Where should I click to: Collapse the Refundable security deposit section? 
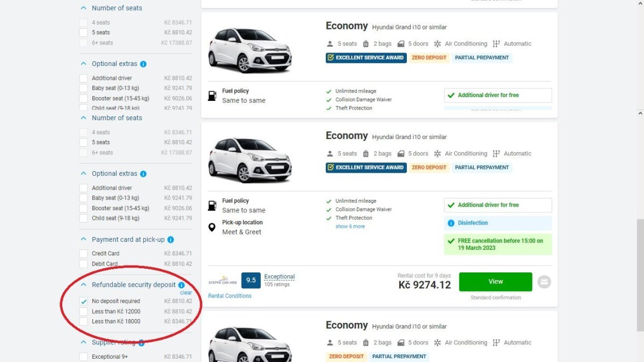[x=83, y=285]
